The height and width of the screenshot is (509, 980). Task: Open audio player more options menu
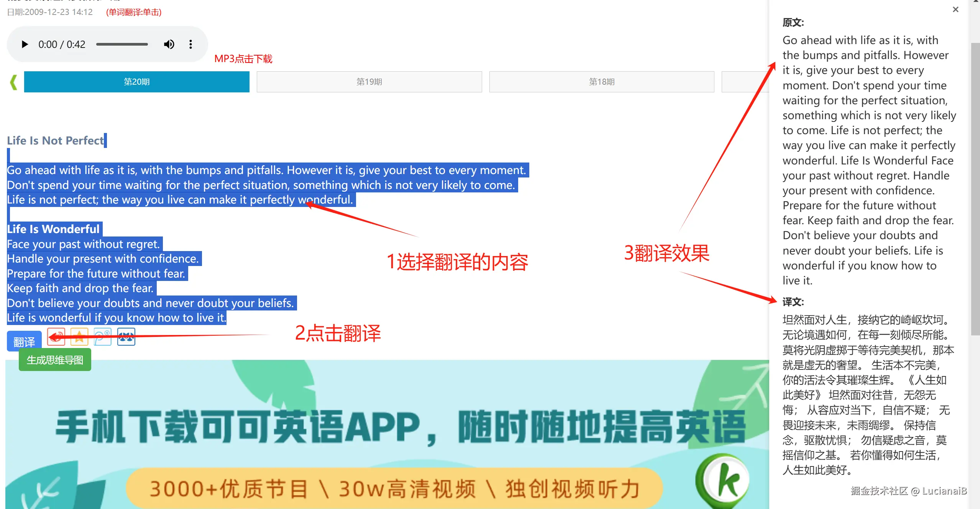click(190, 44)
